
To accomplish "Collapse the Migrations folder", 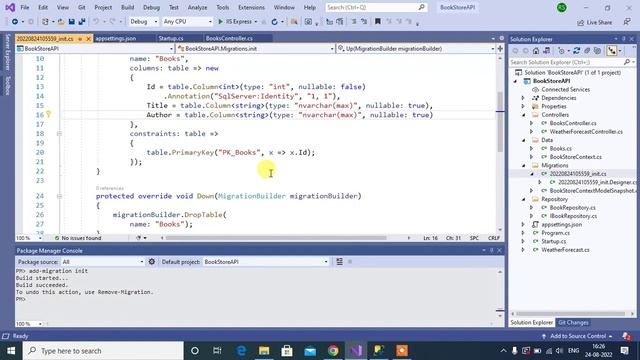I will click(523, 165).
